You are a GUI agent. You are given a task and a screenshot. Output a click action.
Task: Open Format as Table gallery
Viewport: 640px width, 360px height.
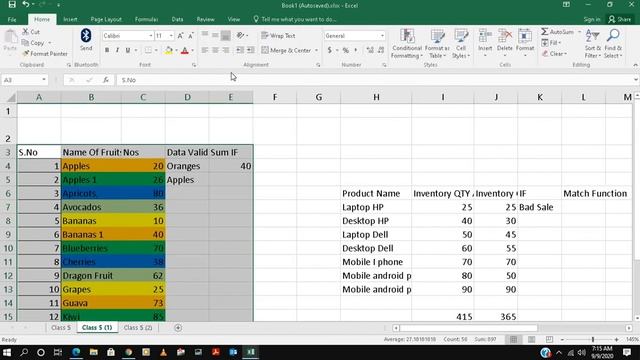[x=437, y=44]
